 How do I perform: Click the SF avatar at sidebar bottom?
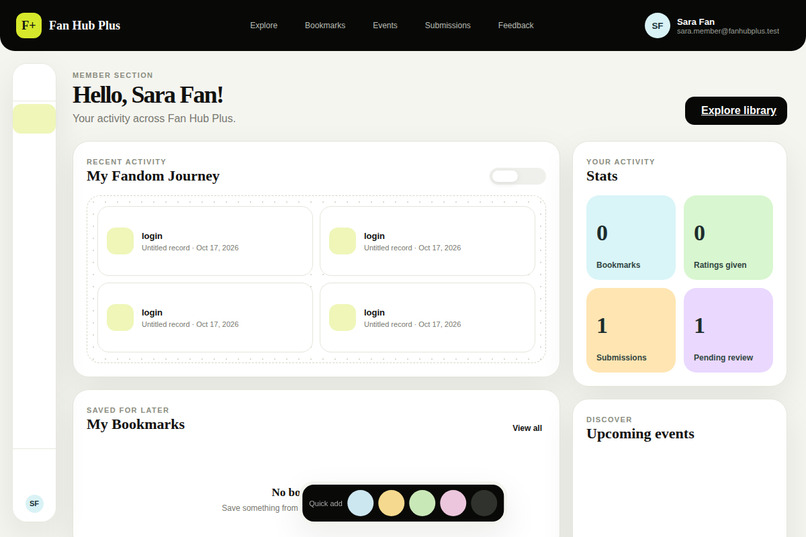pyautogui.click(x=34, y=503)
